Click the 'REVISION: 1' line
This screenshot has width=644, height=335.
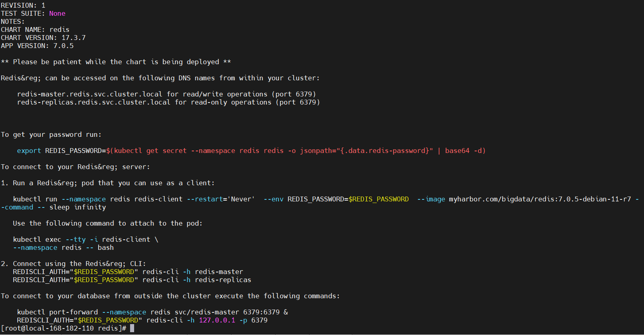click(x=23, y=5)
